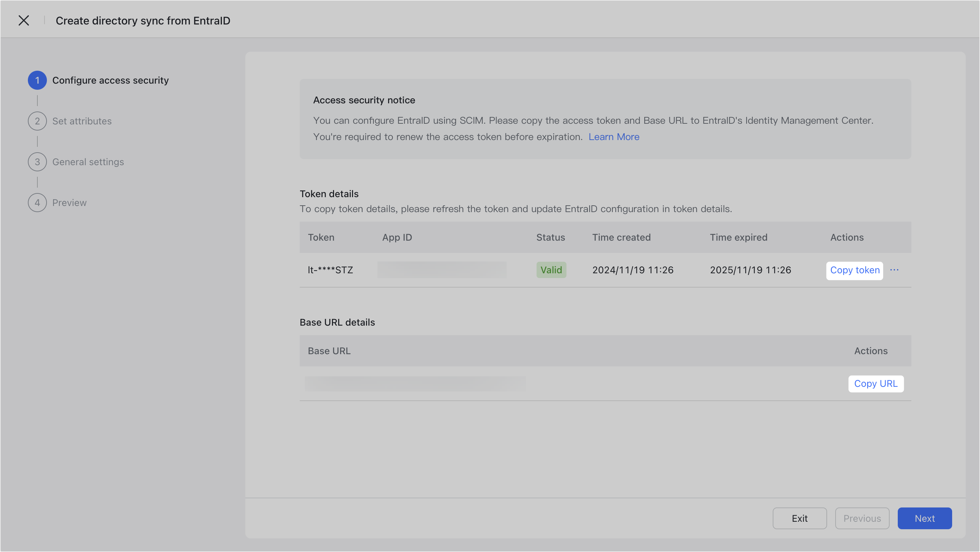Click the Configure access security step circle
Viewport: 980px width, 552px height.
point(37,80)
